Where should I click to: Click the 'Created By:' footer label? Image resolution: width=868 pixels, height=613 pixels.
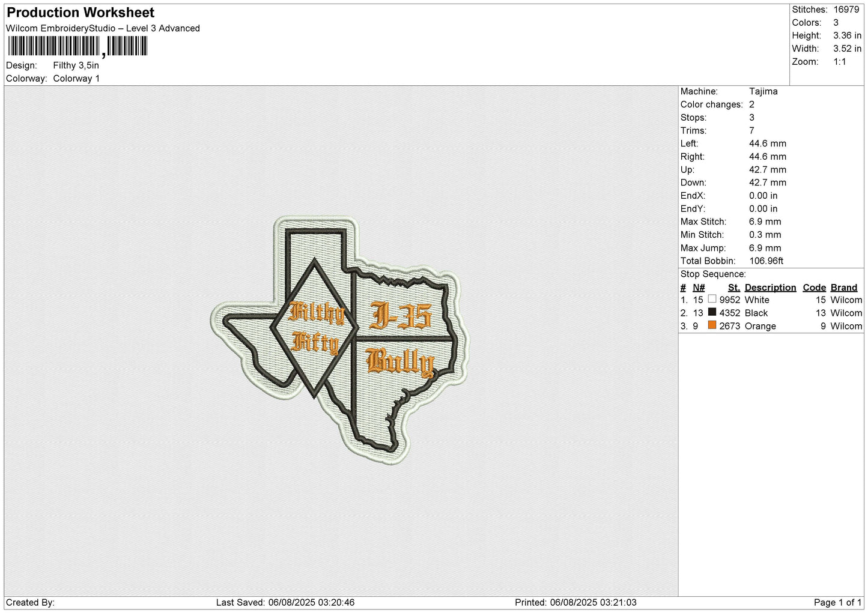[31, 602]
